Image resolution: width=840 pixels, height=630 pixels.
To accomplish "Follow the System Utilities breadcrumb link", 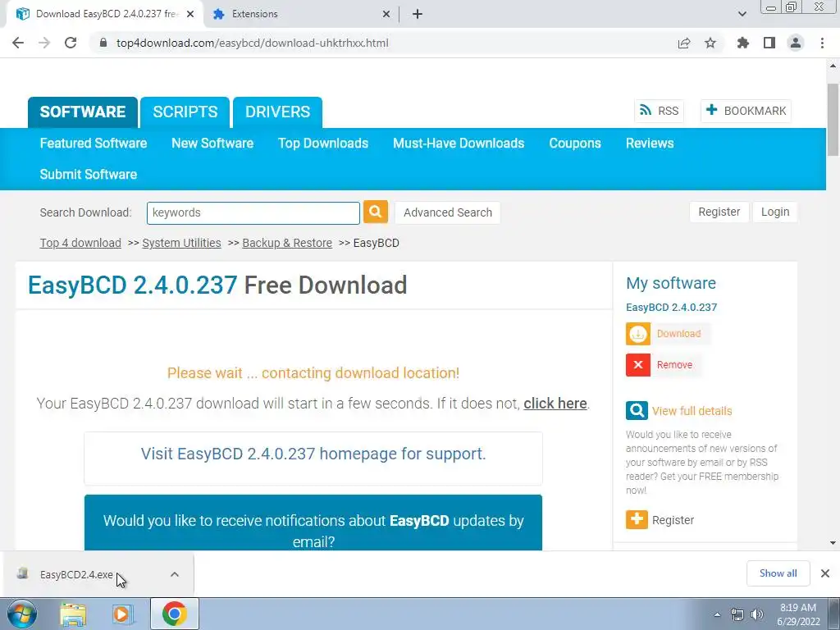I will click(181, 243).
